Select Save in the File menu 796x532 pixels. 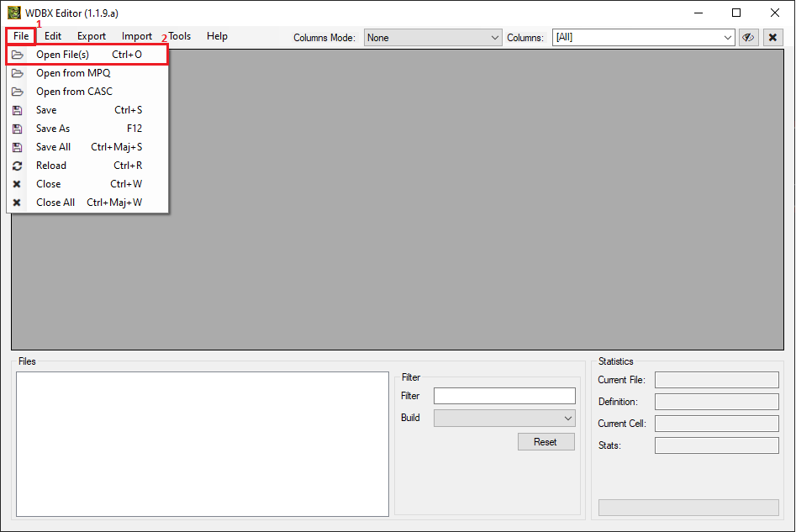pos(87,110)
